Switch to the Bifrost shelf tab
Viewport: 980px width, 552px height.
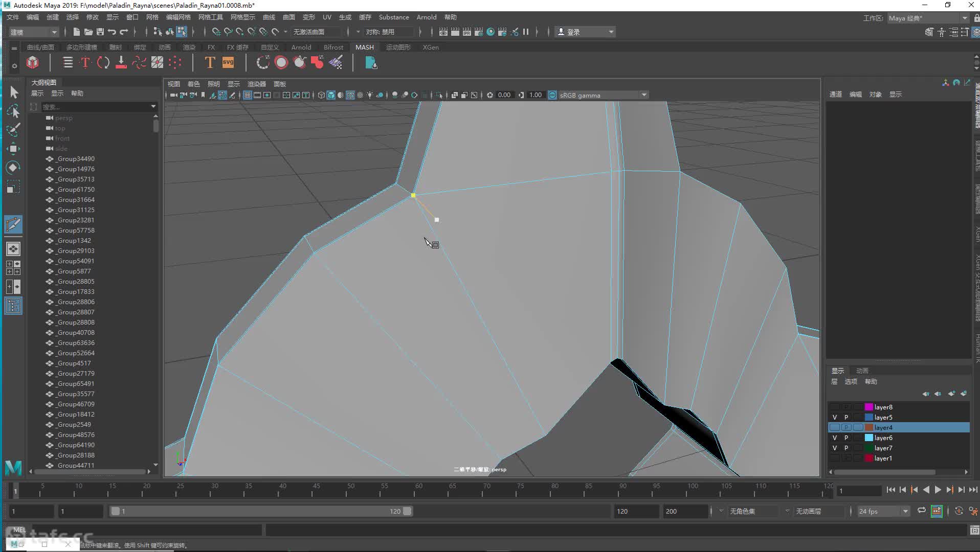coord(333,47)
